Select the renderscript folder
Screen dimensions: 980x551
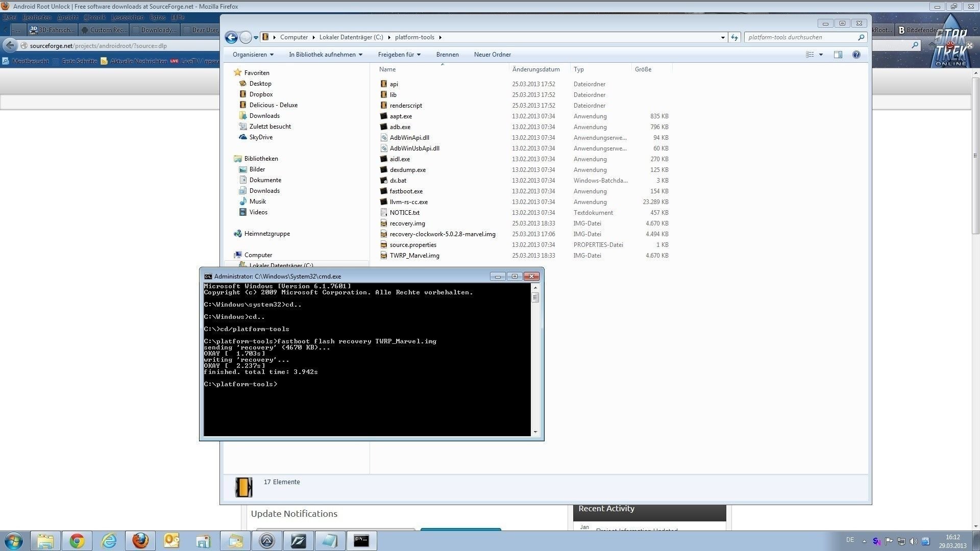[x=406, y=106]
